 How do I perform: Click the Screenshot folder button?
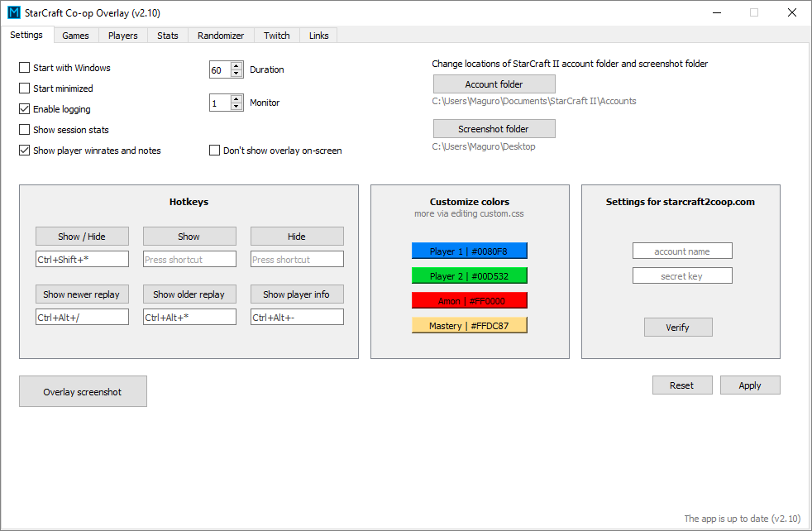pos(494,128)
